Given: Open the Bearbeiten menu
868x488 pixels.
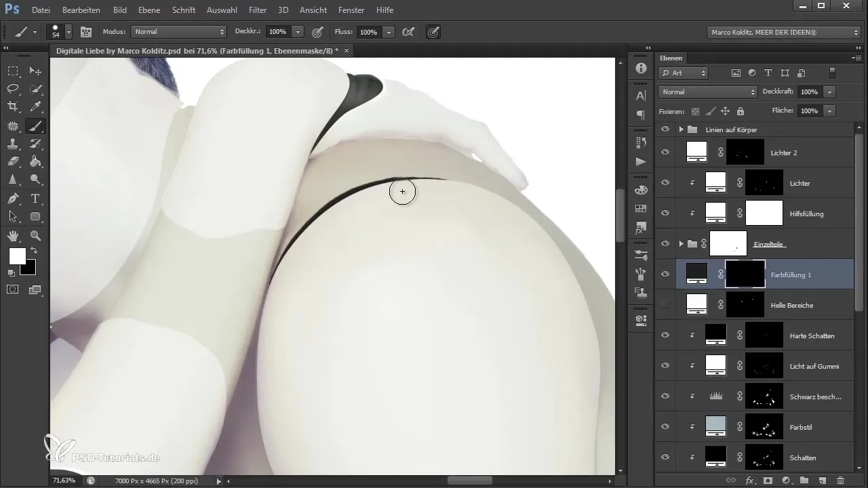Looking at the screenshot, I should click(81, 10).
